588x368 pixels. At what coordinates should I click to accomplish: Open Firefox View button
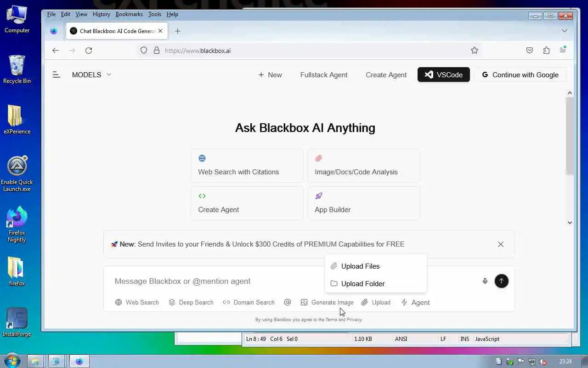click(54, 31)
